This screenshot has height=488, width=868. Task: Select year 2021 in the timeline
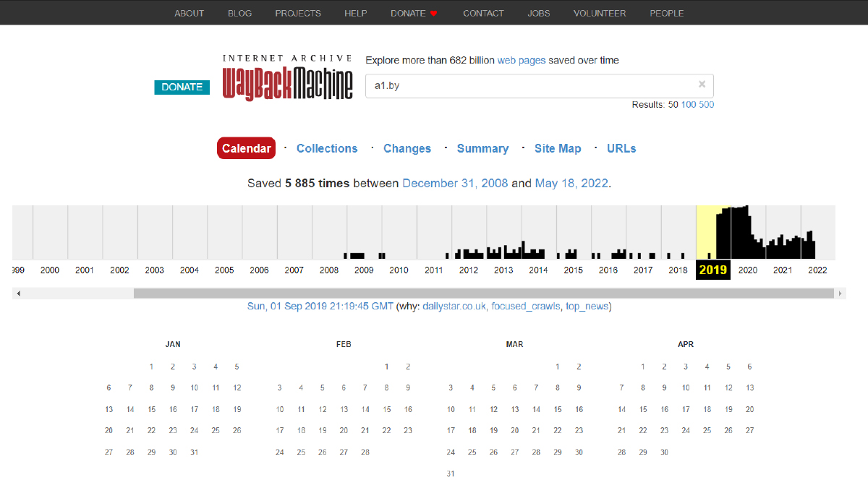(783, 270)
